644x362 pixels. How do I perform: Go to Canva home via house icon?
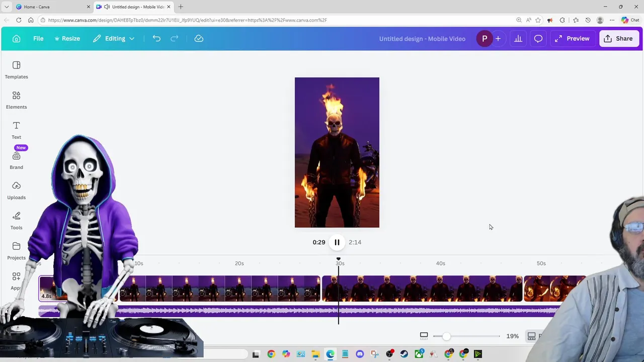click(x=16, y=39)
